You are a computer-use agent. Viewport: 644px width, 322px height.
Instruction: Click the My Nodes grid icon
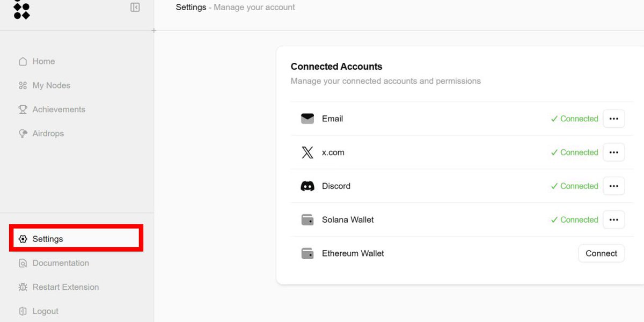pos(23,85)
